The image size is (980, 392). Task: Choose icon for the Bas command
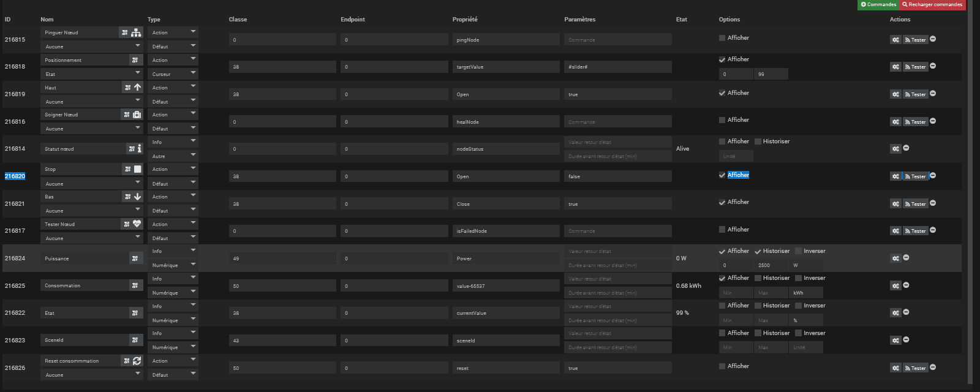(x=127, y=197)
